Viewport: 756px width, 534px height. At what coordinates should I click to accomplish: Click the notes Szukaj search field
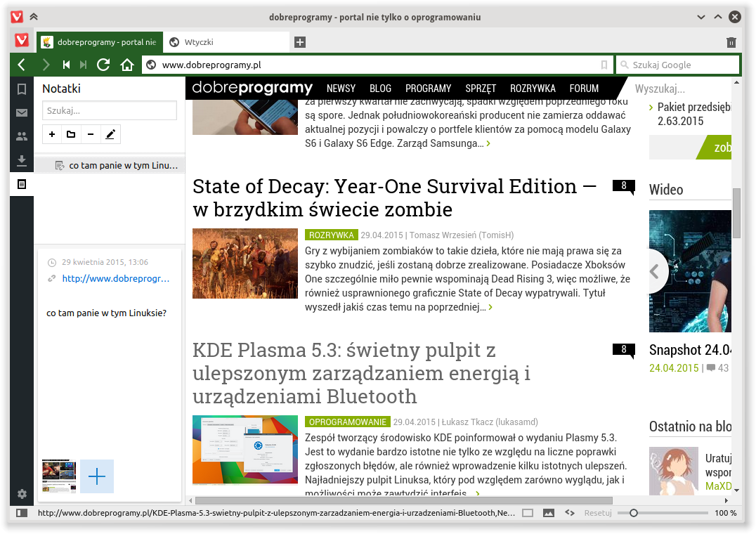(110, 110)
